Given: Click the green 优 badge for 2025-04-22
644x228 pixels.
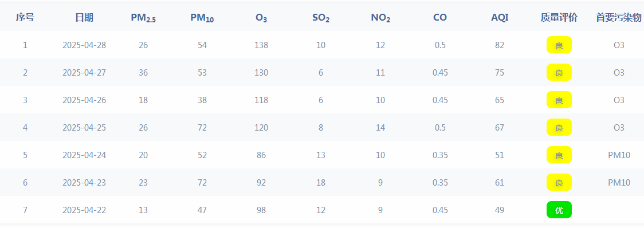Looking at the screenshot, I should pos(559,210).
